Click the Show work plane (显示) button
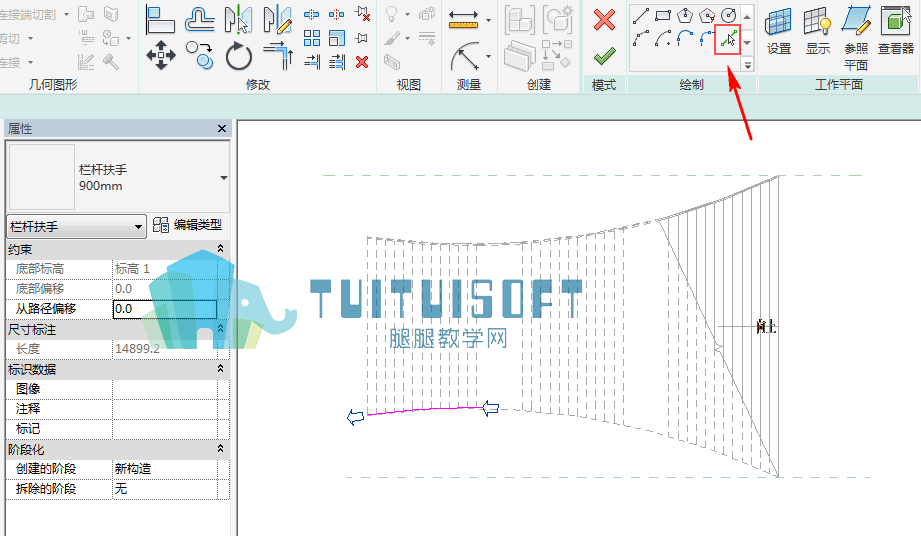This screenshot has height=536, width=921. click(x=818, y=31)
